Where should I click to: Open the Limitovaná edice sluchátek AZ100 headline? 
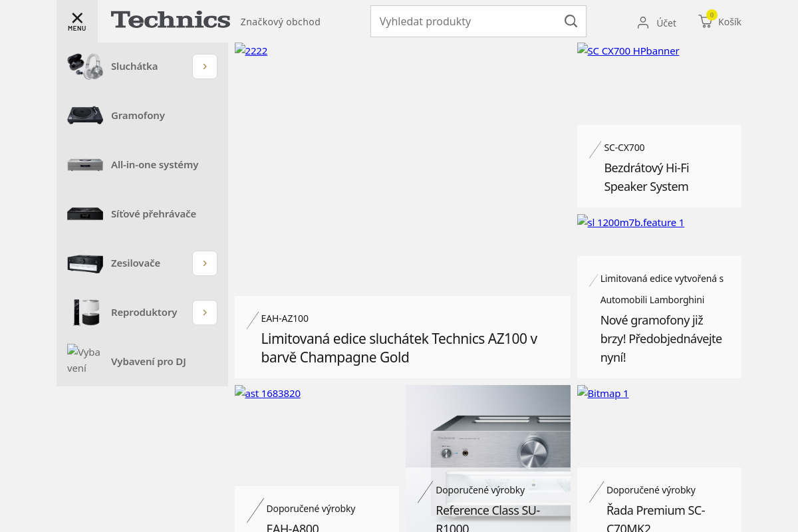(x=399, y=348)
